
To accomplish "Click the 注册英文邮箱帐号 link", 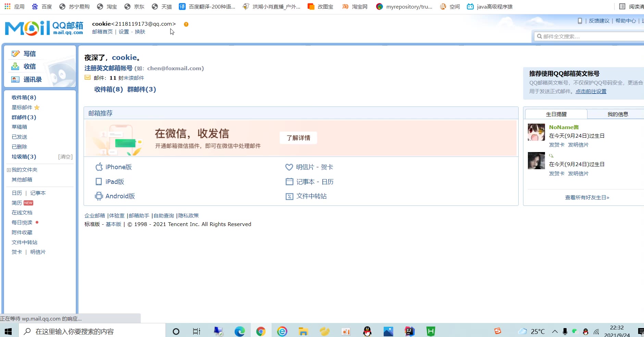I will coord(108,68).
